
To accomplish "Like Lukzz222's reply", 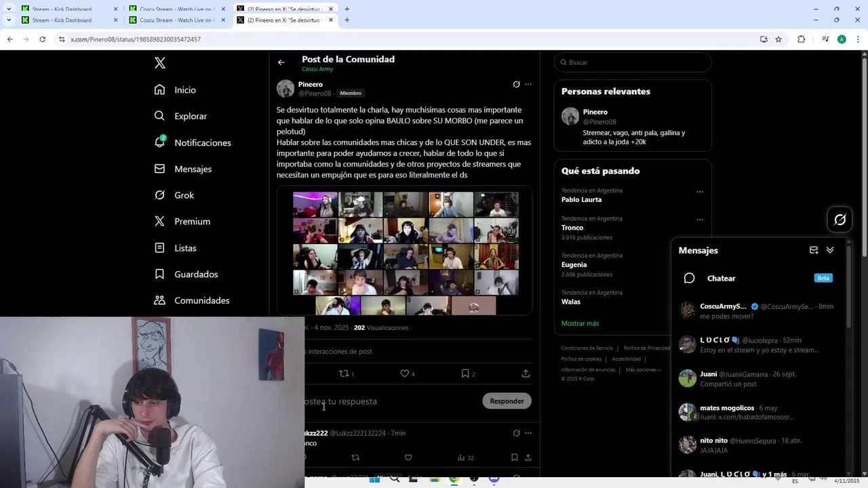I will 408,457.
